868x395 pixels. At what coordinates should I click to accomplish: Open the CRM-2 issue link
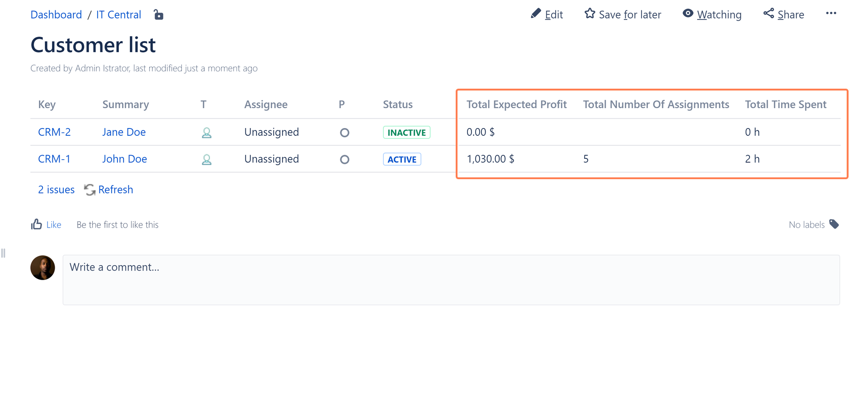(x=54, y=132)
